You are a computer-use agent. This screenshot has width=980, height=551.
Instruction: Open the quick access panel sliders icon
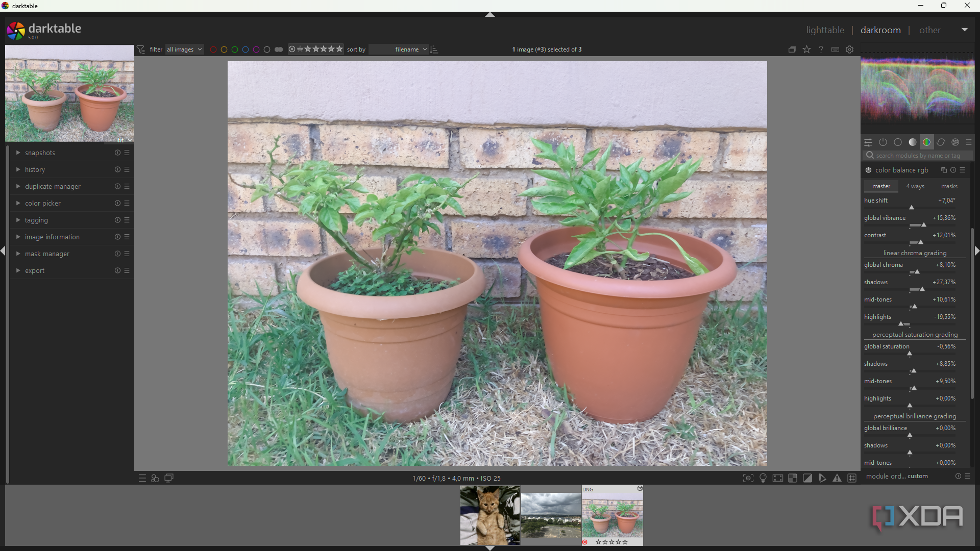[868, 142]
